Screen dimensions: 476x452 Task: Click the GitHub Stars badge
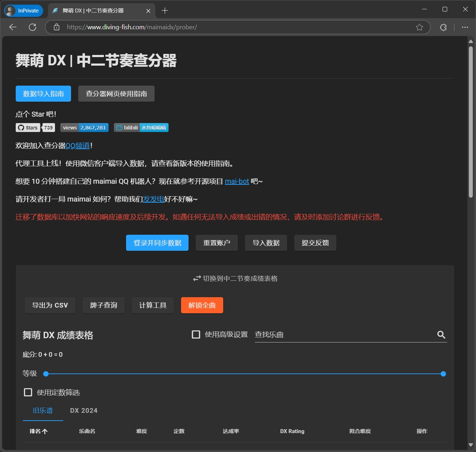click(35, 128)
